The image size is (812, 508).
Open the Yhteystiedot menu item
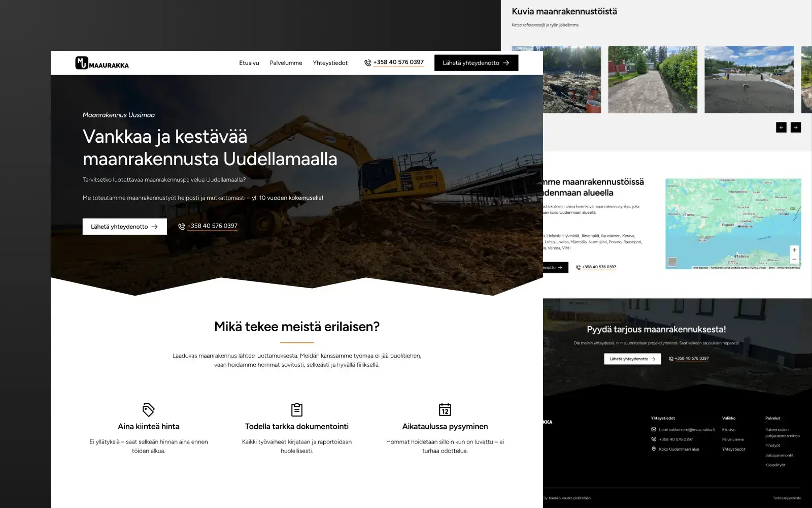pyautogui.click(x=330, y=63)
